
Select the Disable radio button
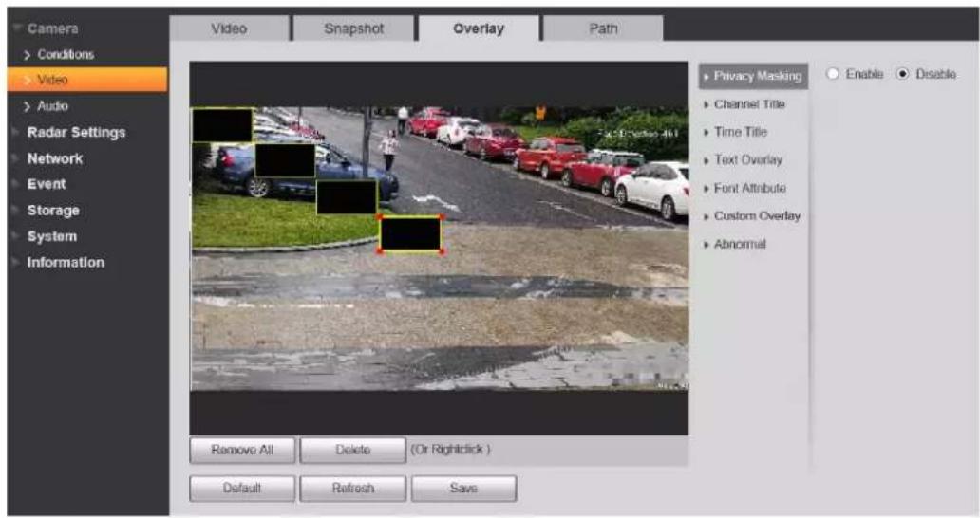pyautogui.click(x=902, y=74)
